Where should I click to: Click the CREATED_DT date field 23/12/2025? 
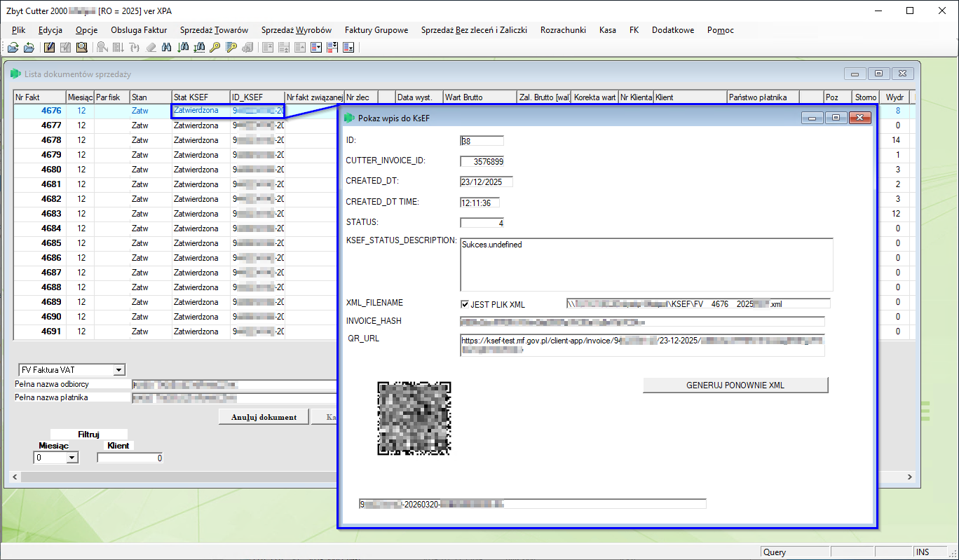pyautogui.click(x=487, y=182)
